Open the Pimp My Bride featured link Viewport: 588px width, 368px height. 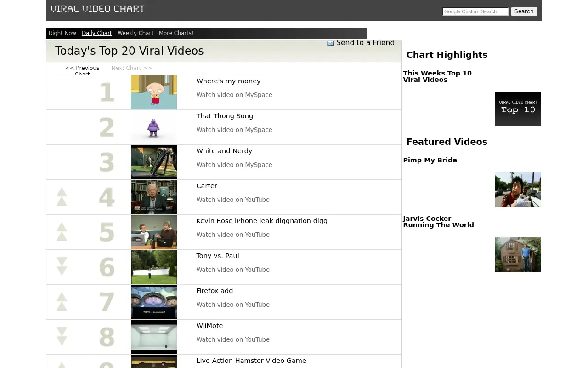pyautogui.click(x=430, y=160)
